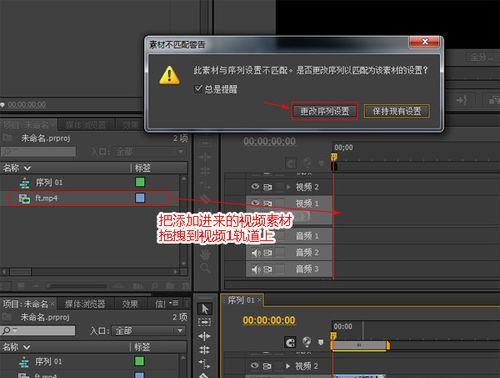Screen dimensions: 500x378
Task: Select the Ripple Edit tool in bright toolbar
Action: click(x=204, y=336)
